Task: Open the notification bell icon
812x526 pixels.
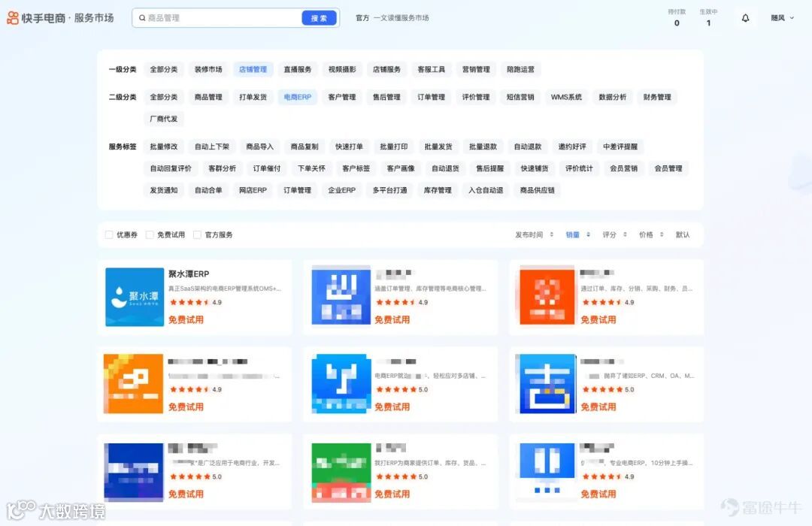Action: 745,17
